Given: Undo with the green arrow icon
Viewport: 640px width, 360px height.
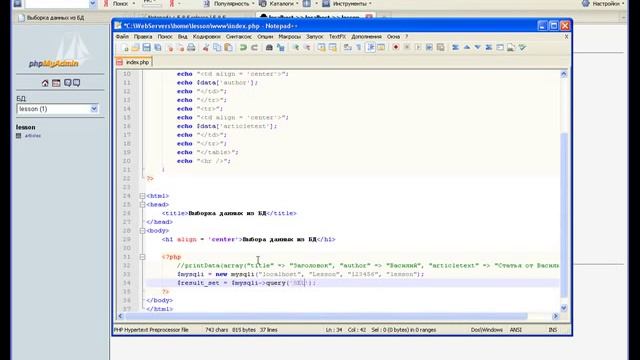Looking at the screenshot, I should (243, 48).
